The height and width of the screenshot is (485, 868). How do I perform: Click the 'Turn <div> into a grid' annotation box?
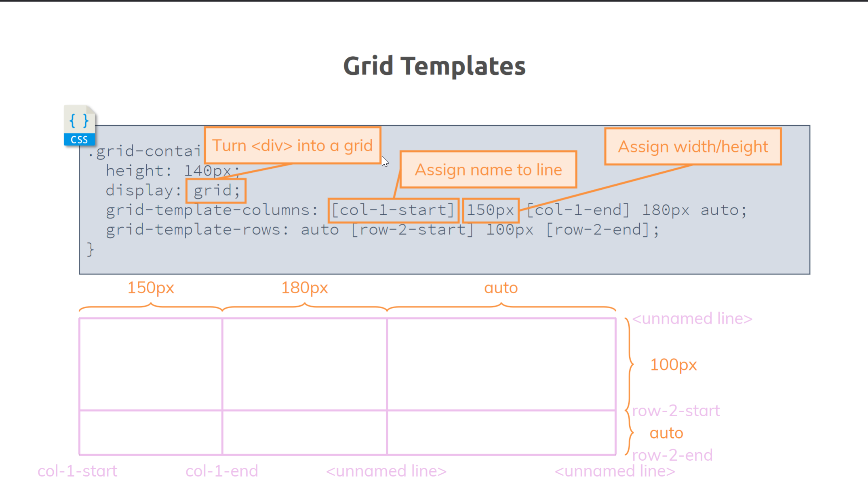[x=292, y=146]
